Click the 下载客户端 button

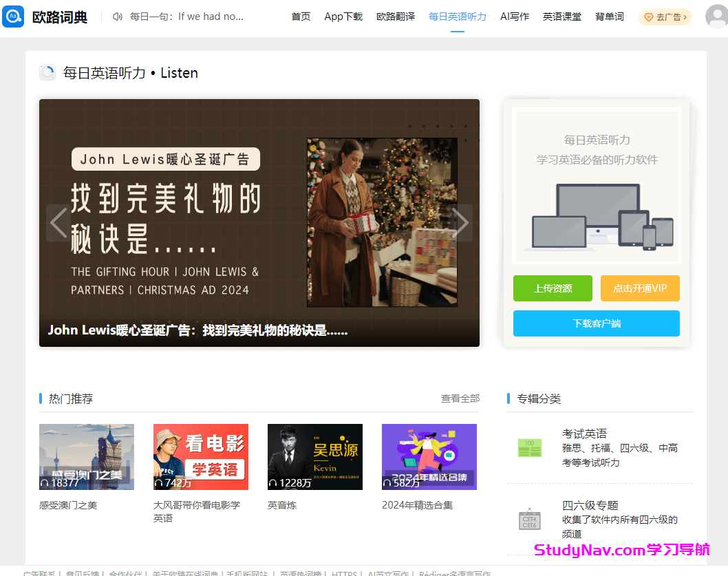[596, 323]
